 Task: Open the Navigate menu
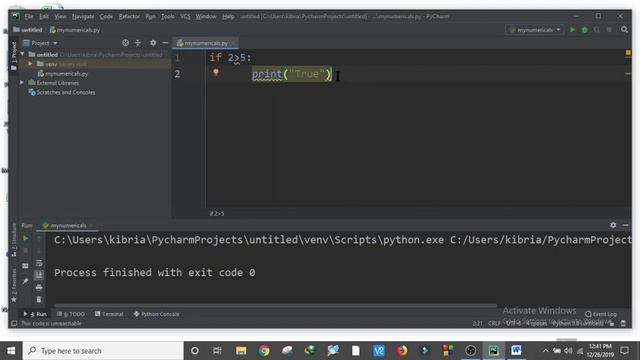click(x=83, y=16)
